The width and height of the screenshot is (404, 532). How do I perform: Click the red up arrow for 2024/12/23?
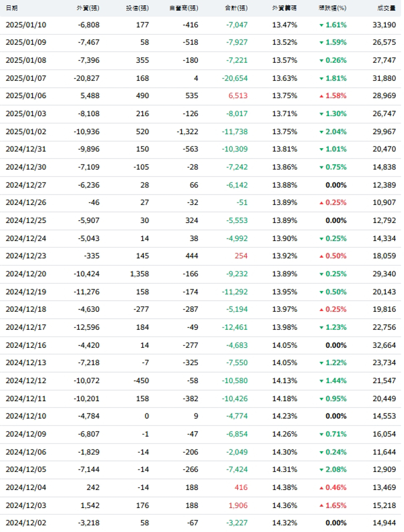[x=322, y=256]
